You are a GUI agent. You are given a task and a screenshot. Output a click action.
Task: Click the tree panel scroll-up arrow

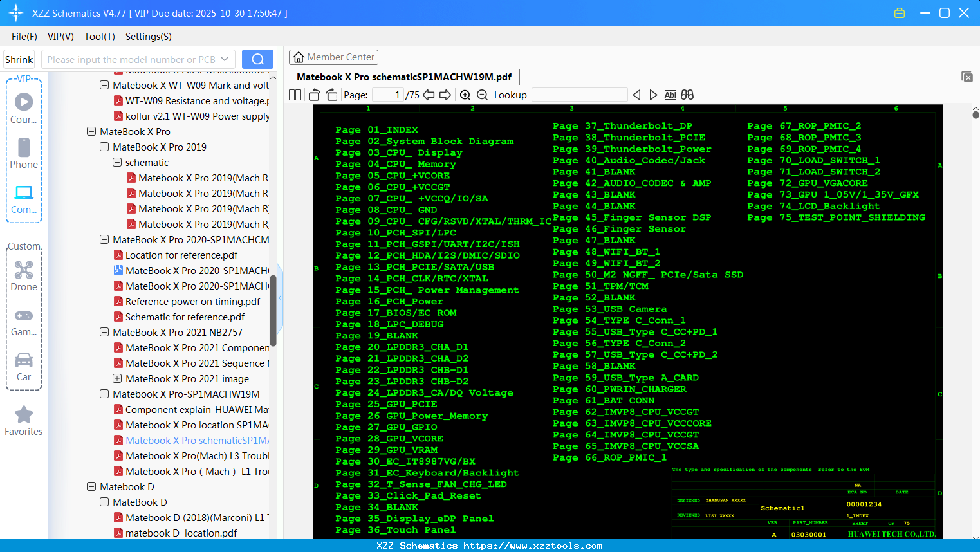point(273,78)
